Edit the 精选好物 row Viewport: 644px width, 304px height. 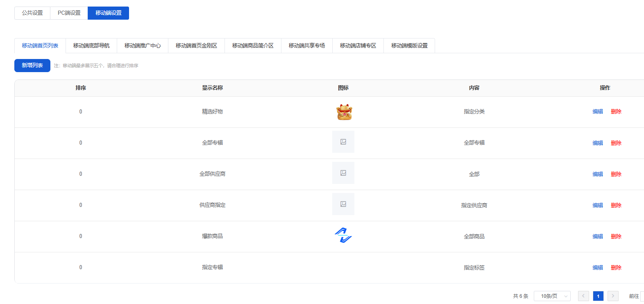[x=598, y=111]
